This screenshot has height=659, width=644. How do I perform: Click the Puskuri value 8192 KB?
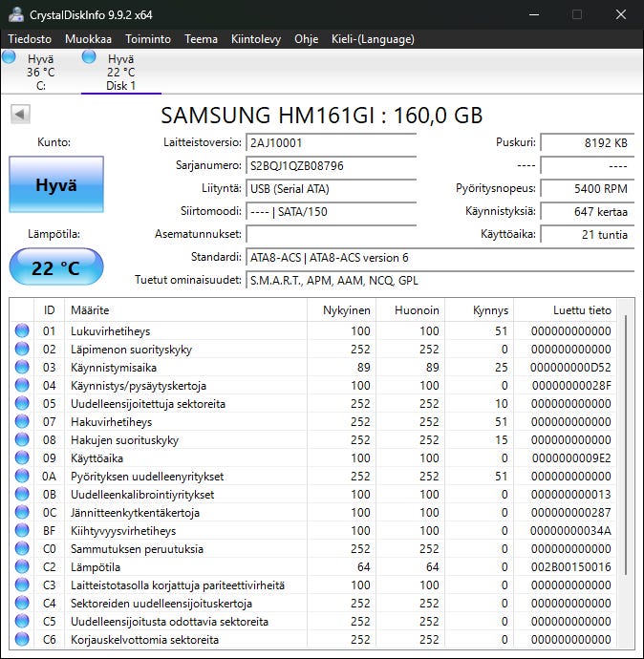tap(588, 143)
